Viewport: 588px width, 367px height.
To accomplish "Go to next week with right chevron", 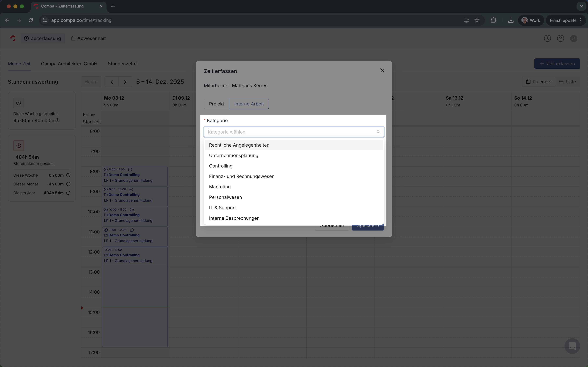I will (x=125, y=82).
